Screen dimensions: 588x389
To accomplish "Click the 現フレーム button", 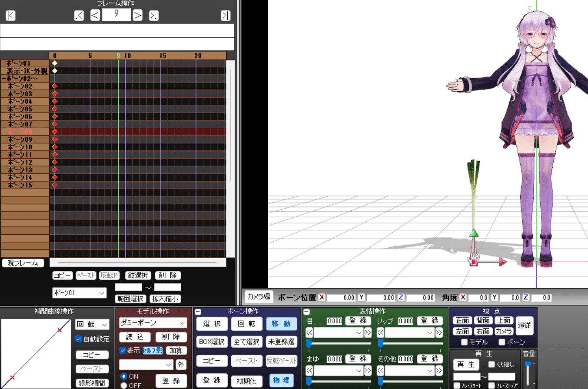I will (x=23, y=263).
